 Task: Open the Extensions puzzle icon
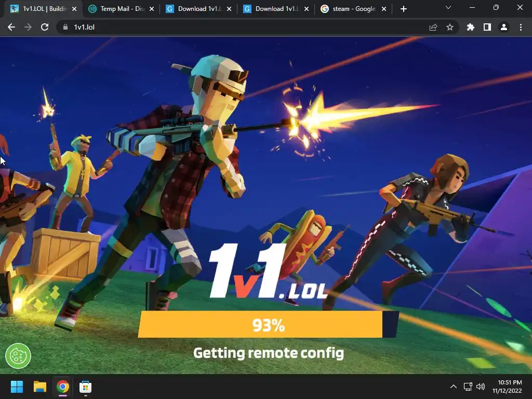tap(470, 27)
